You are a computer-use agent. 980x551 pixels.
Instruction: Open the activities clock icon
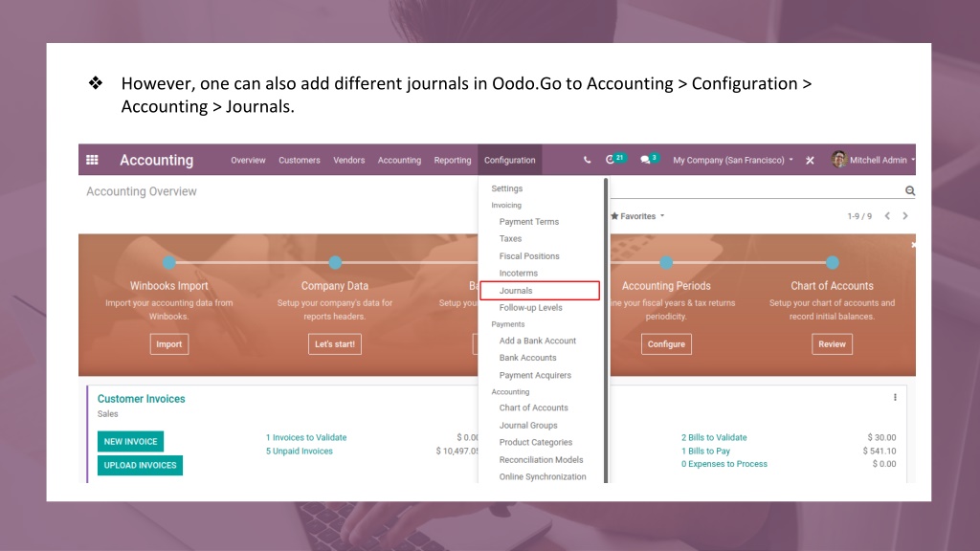point(610,160)
